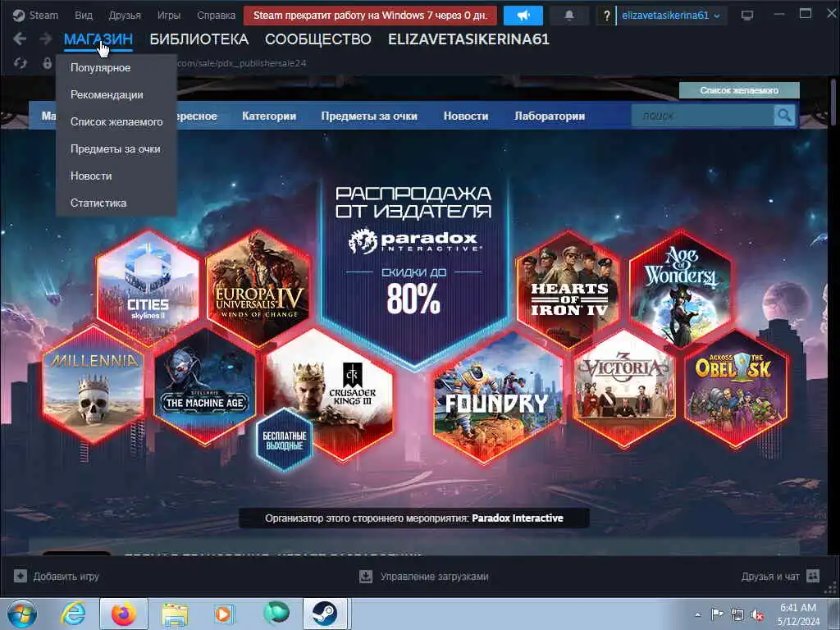The image size is (840, 630).
Task: Open the Cities Skylines II hexagon tile
Action: point(148,286)
